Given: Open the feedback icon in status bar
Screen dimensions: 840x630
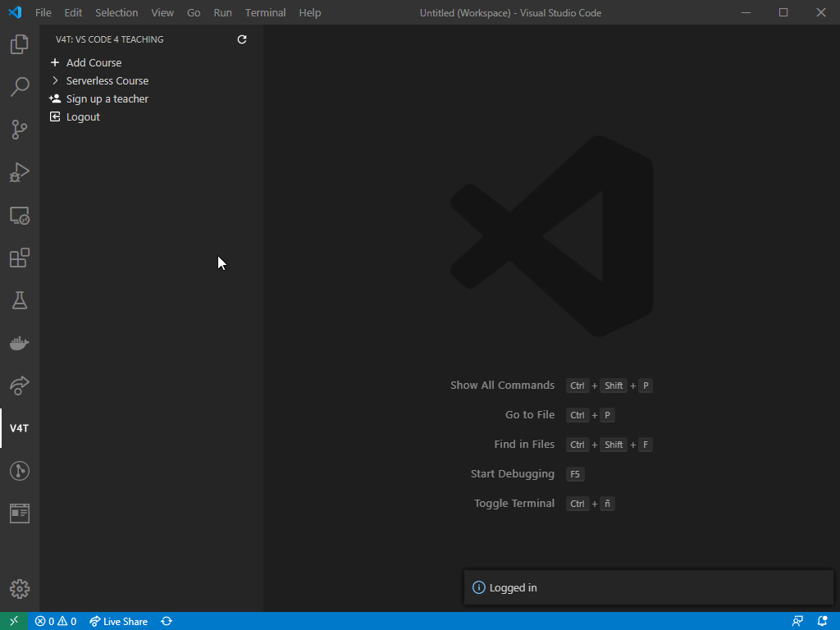Looking at the screenshot, I should pyautogui.click(x=797, y=622).
